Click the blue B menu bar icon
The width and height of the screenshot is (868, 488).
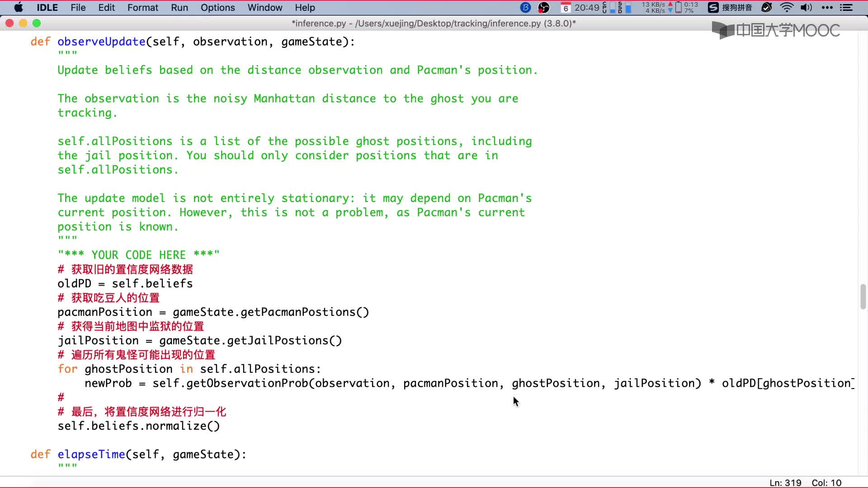point(525,8)
